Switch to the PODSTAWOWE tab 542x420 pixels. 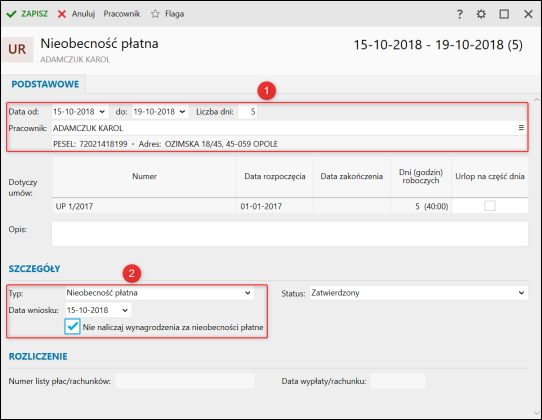pyautogui.click(x=45, y=84)
